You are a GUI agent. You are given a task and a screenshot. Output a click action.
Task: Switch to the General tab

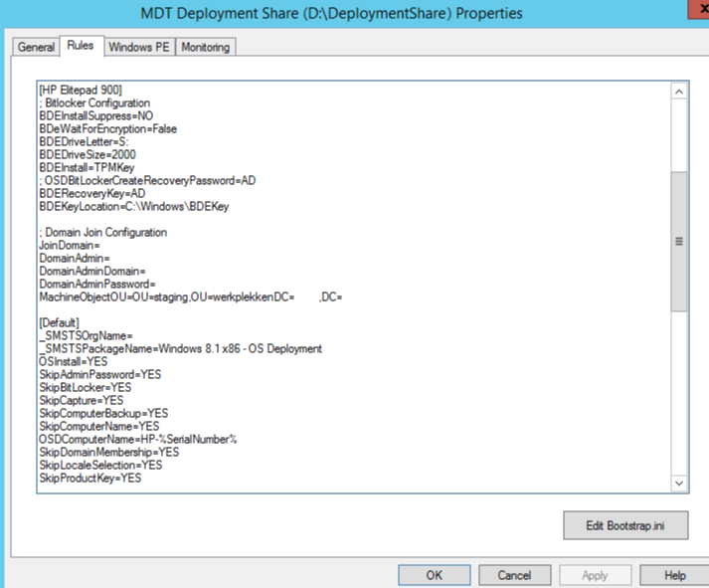point(36,47)
